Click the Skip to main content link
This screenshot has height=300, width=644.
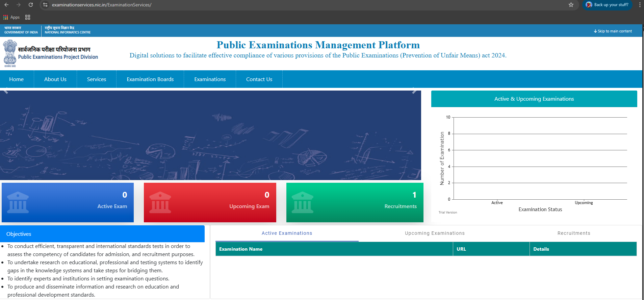pyautogui.click(x=613, y=31)
